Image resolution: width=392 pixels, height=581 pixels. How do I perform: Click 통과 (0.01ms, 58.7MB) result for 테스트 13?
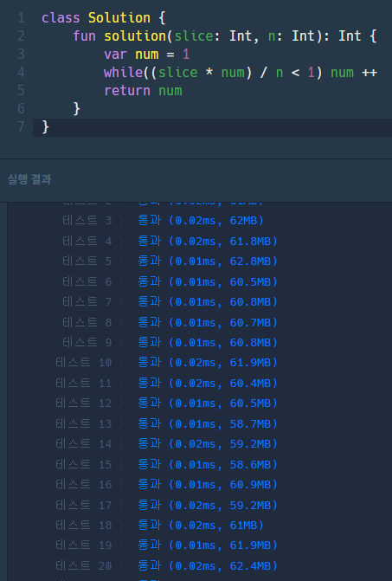(208, 423)
